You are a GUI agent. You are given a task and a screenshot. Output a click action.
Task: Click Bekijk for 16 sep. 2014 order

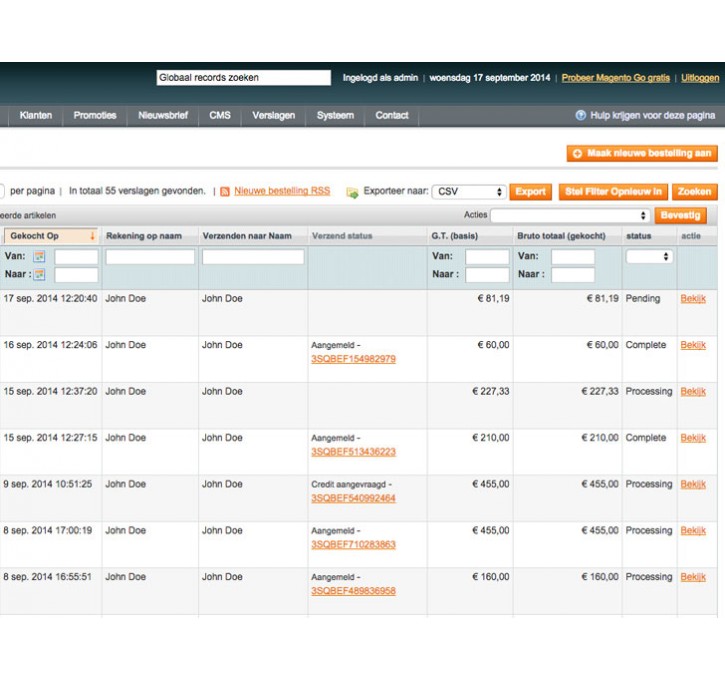(693, 345)
